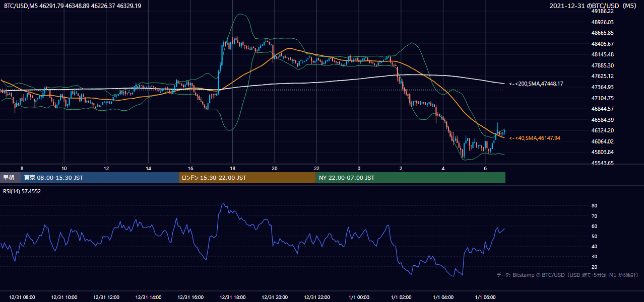Select the 200 SMA label 47448.17
Screen dimensions: 644x302
tap(536, 84)
